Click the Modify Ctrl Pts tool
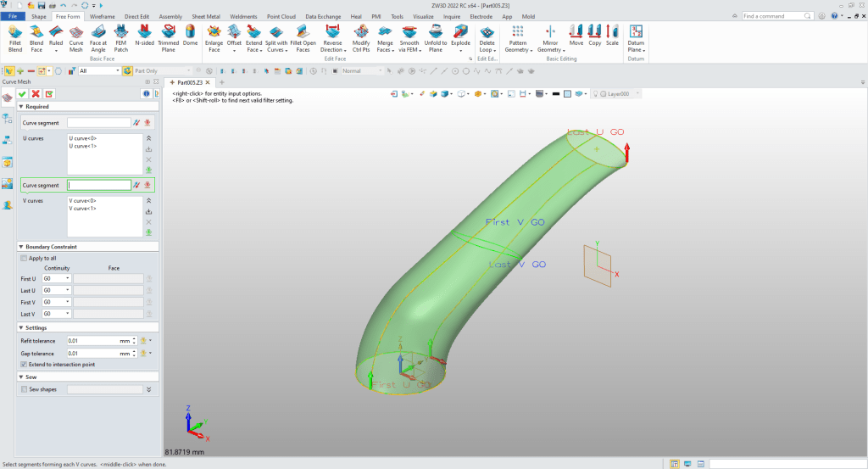Image resolution: width=868 pixels, height=469 pixels. coord(361,37)
